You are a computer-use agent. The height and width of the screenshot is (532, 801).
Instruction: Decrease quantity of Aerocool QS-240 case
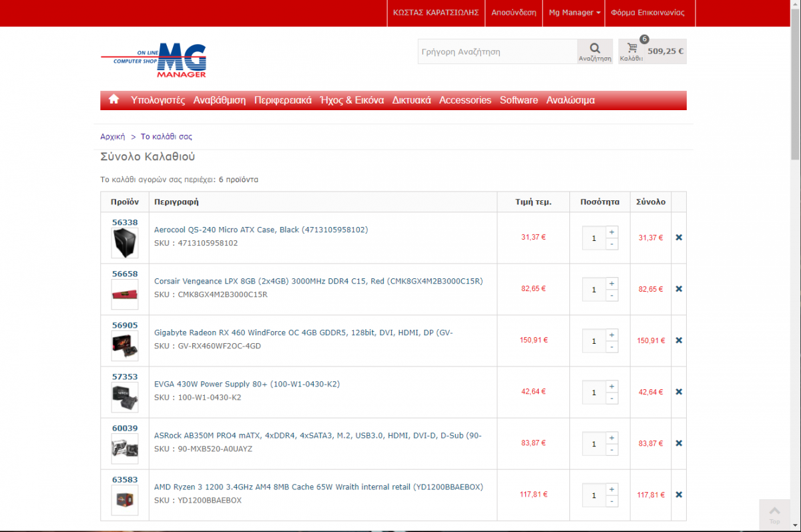pos(611,244)
